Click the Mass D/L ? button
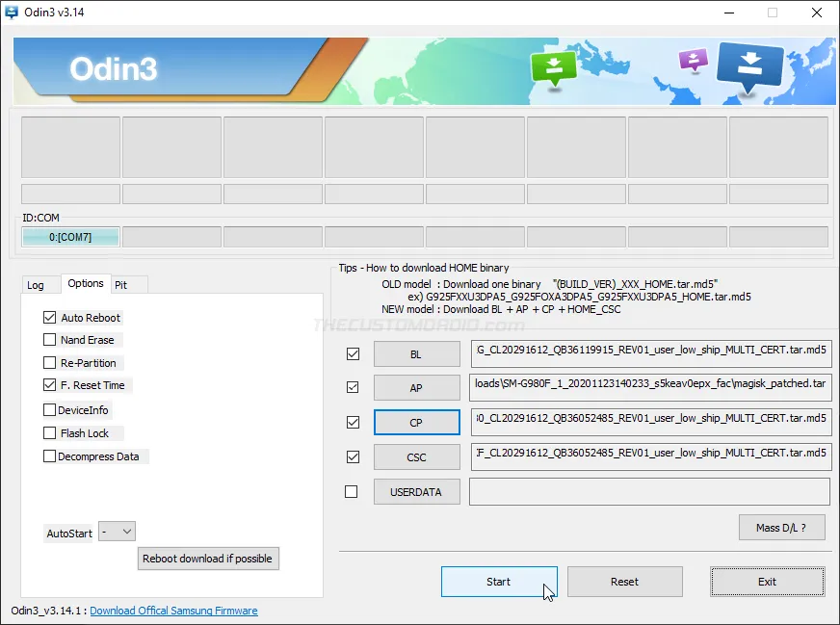 [x=782, y=527]
